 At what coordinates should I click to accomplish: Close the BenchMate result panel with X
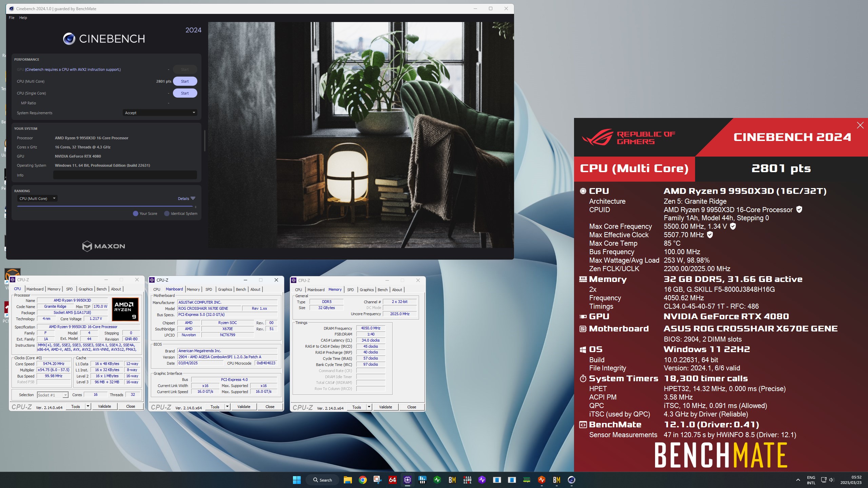point(860,125)
